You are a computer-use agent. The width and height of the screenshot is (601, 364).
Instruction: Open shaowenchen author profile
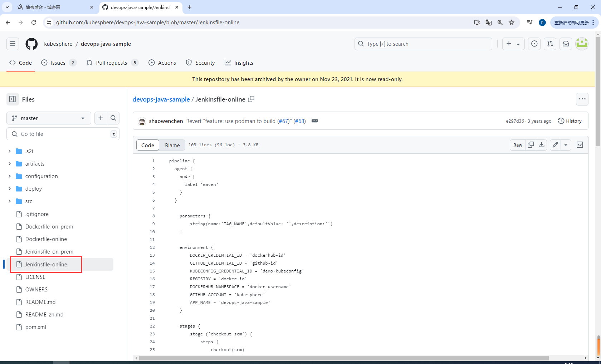[166, 121]
